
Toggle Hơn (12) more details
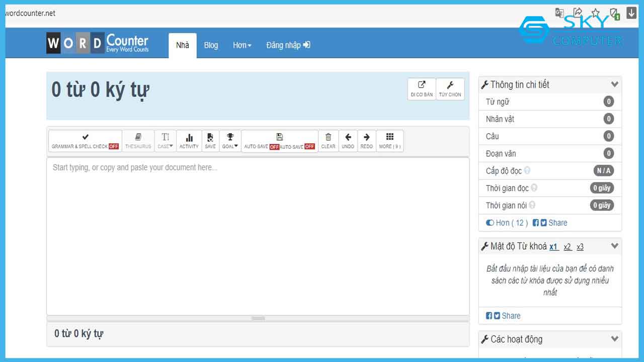(507, 223)
